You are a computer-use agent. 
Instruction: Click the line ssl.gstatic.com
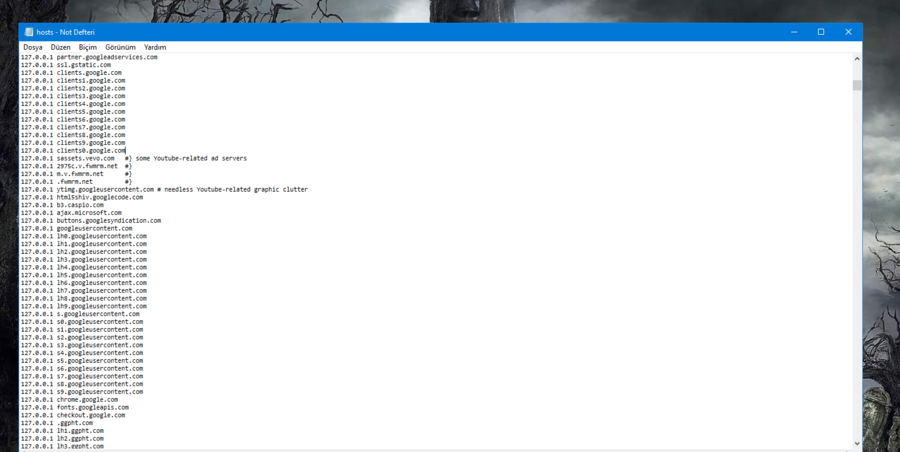tap(66, 65)
